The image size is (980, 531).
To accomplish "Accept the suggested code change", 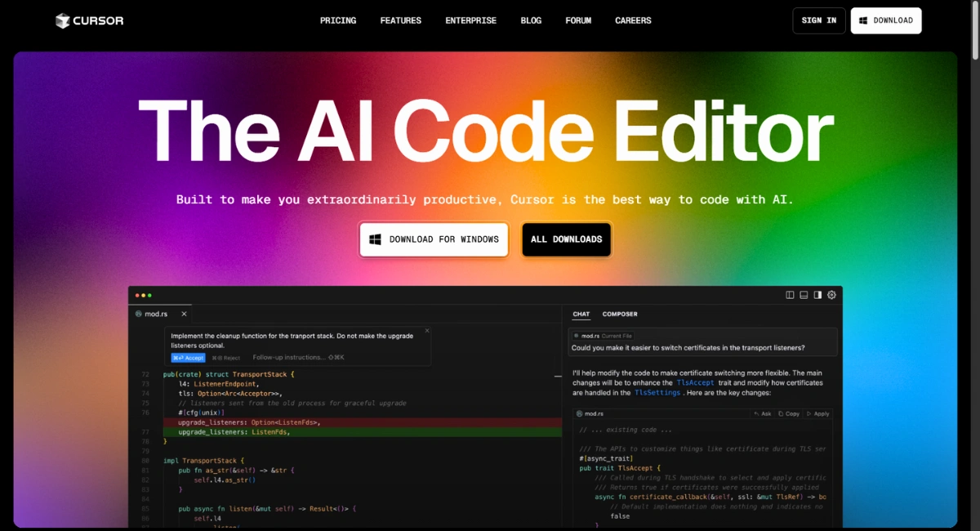I will pyautogui.click(x=188, y=358).
